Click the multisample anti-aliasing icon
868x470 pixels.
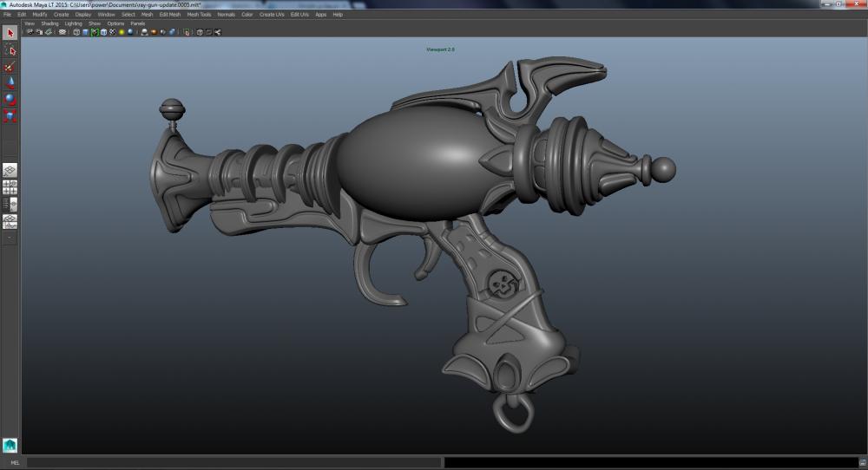pyautogui.click(x=163, y=32)
